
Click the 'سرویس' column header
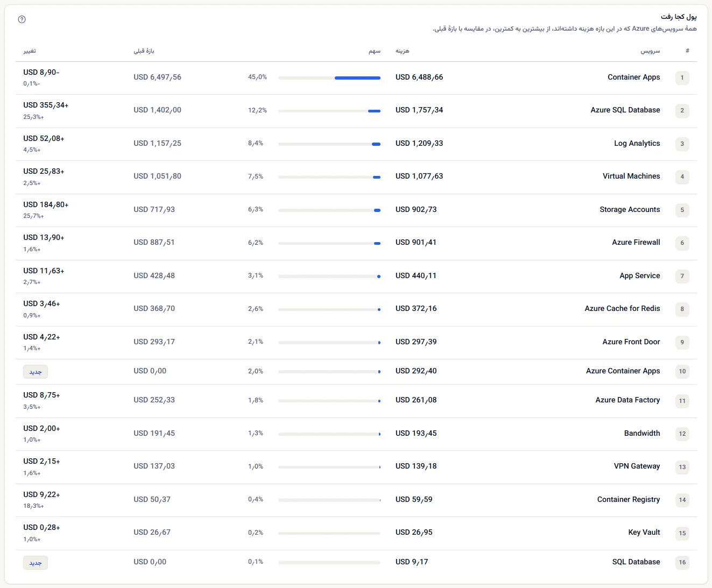pos(650,51)
